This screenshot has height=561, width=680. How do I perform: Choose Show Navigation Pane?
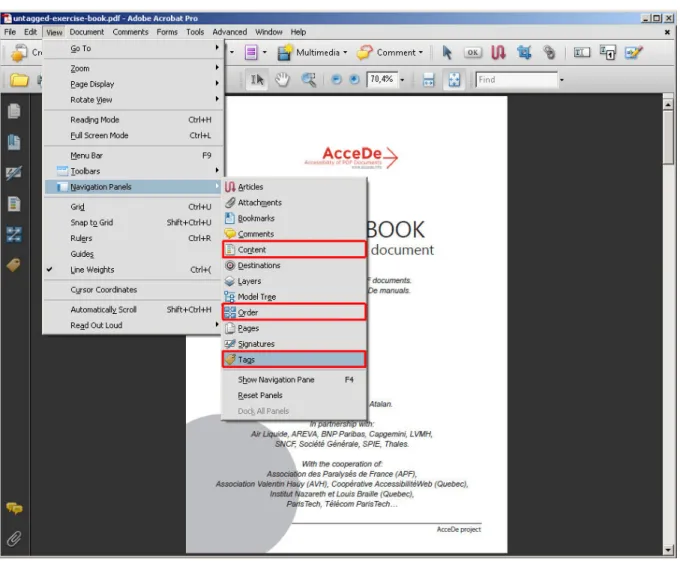294,380
